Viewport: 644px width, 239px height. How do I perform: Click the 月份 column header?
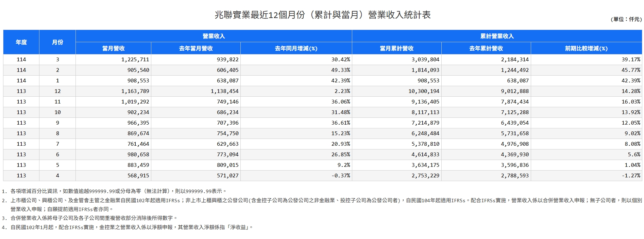pyautogui.click(x=57, y=42)
